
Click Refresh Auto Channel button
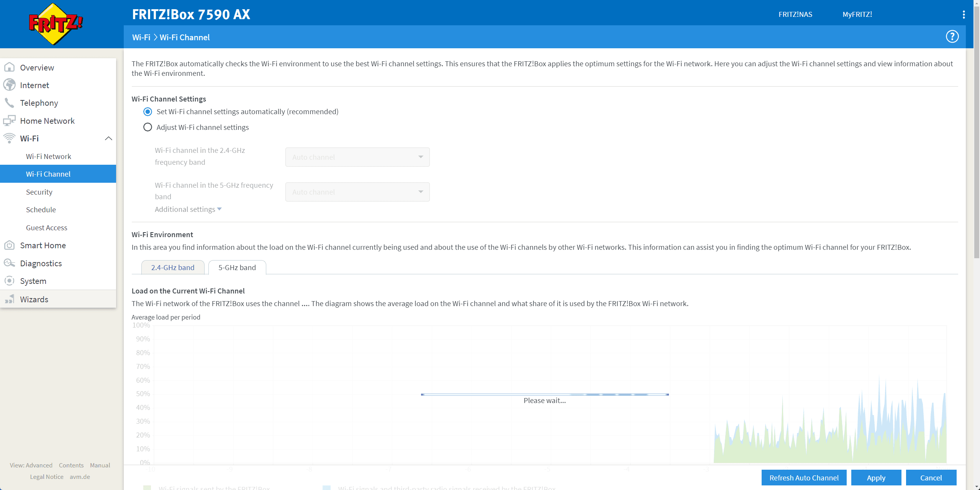(x=804, y=478)
